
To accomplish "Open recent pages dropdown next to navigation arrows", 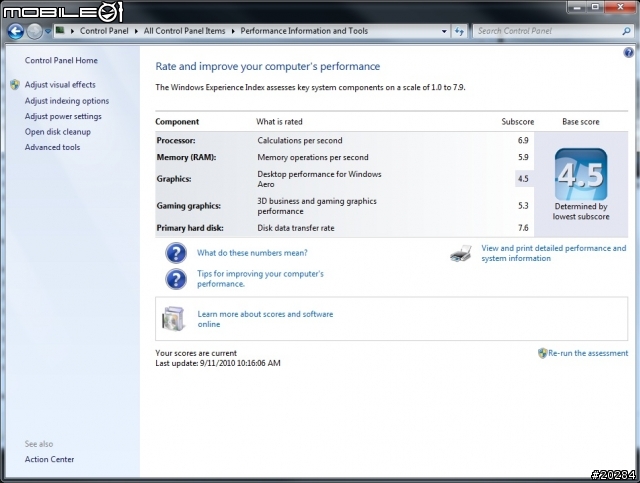I will 48,31.
